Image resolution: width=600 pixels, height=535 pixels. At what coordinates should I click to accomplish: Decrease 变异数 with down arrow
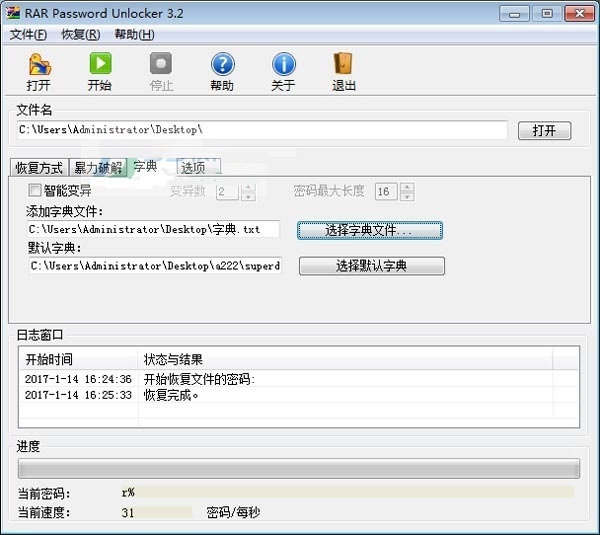click(248, 196)
